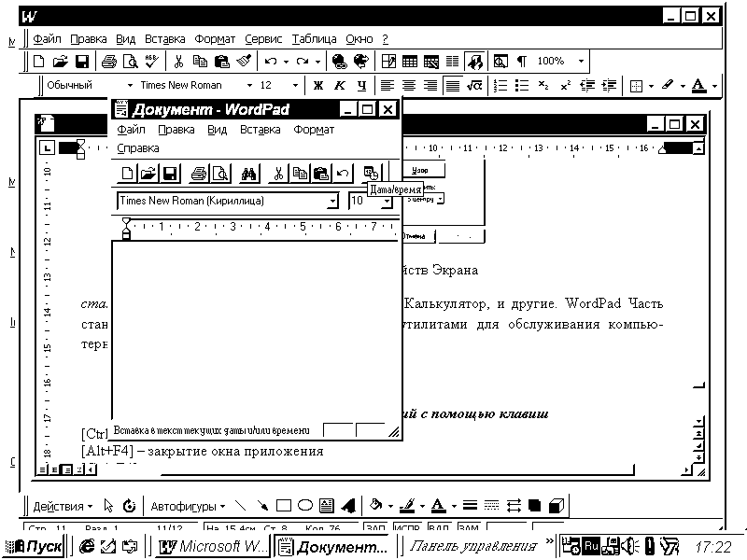Select the Oval drawing tool
Viewport: 747px width, 560px height.
(305, 505)
